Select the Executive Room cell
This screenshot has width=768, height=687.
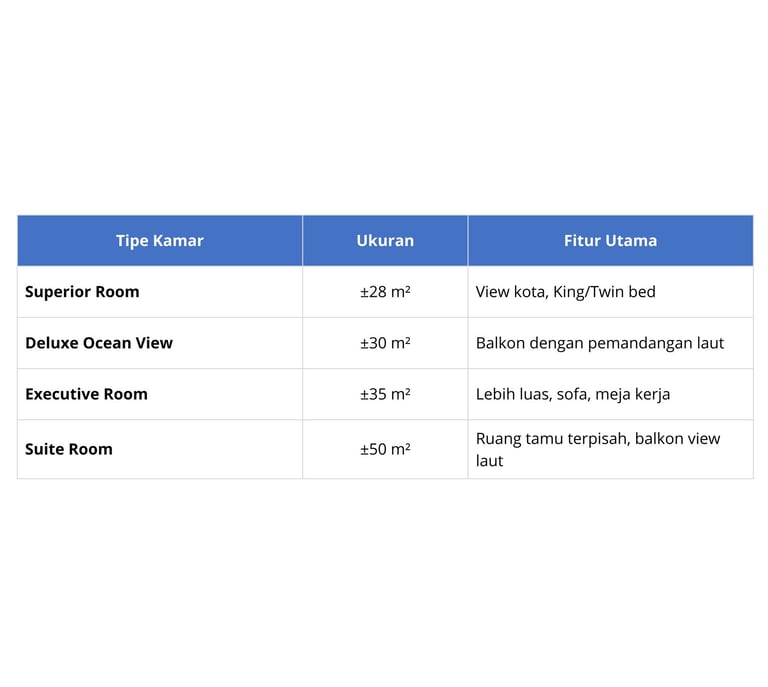(x=160, y=394)
